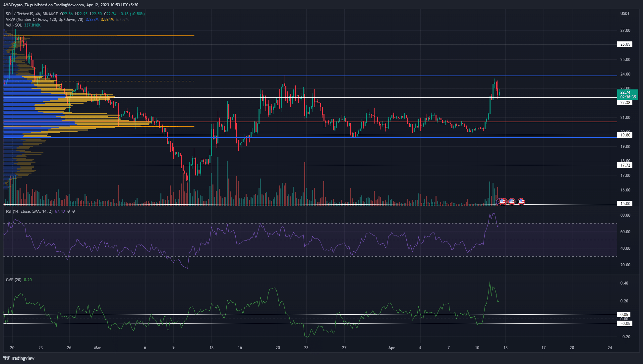Click the second Ø value in the RSI legend
This screenshot has width=643, height=364.
(x=74, y=211)
